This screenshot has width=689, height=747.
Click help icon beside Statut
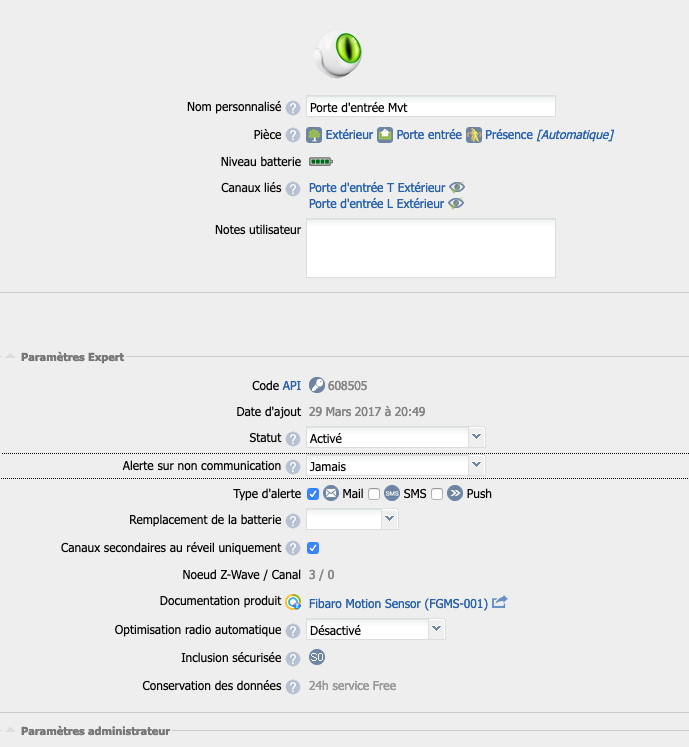tap(293, 439)
